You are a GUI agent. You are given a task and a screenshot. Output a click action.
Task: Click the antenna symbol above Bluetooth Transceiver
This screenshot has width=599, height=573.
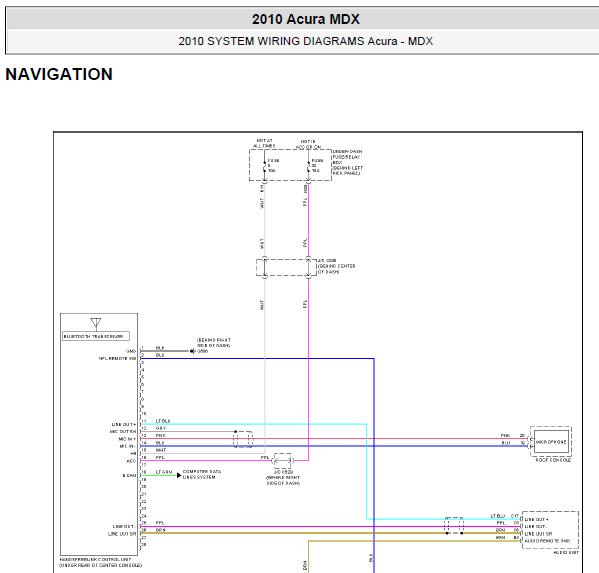click(x=96, y=324)
